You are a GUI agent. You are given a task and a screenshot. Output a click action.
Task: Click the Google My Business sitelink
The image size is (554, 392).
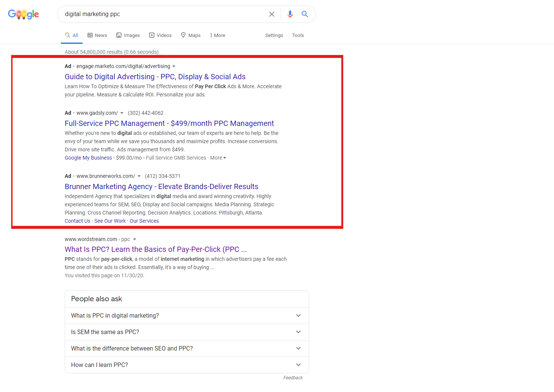[88, 158]
